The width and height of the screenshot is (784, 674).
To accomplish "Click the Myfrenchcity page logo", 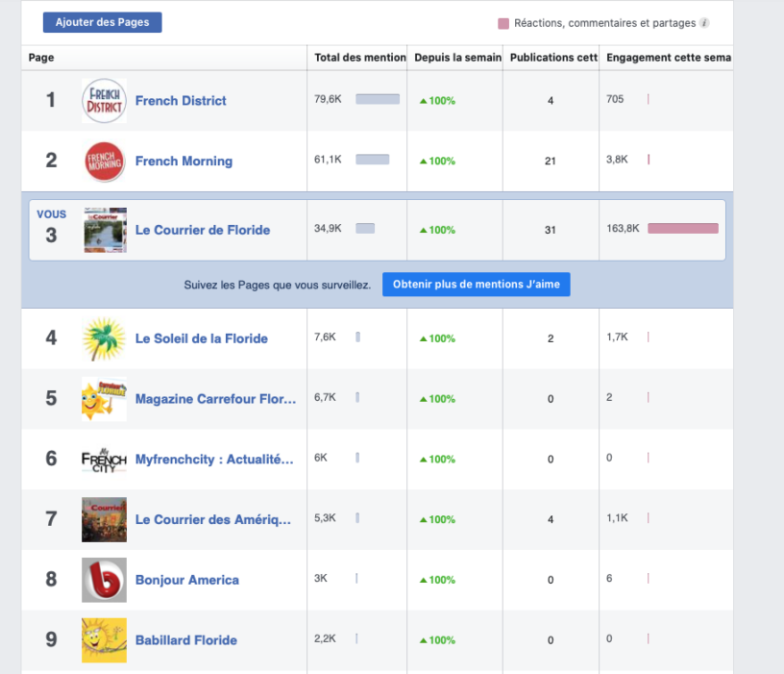I will click(x=104, y=460).
